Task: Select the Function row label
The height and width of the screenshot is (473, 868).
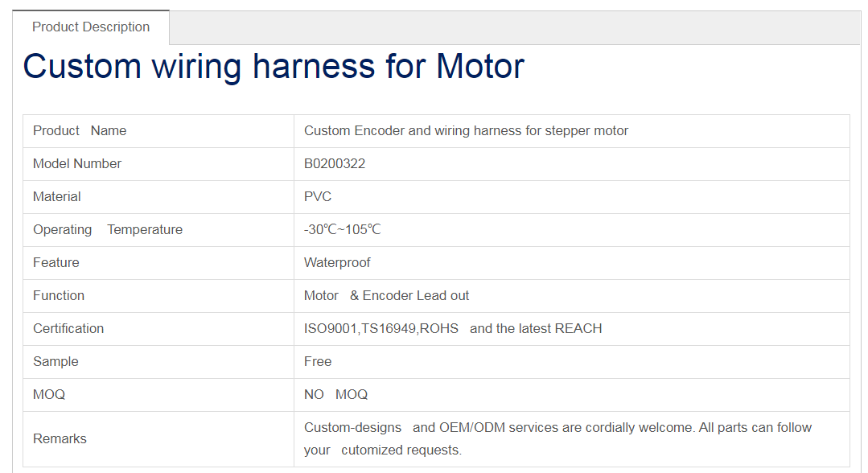Action: tap(59, 296)
